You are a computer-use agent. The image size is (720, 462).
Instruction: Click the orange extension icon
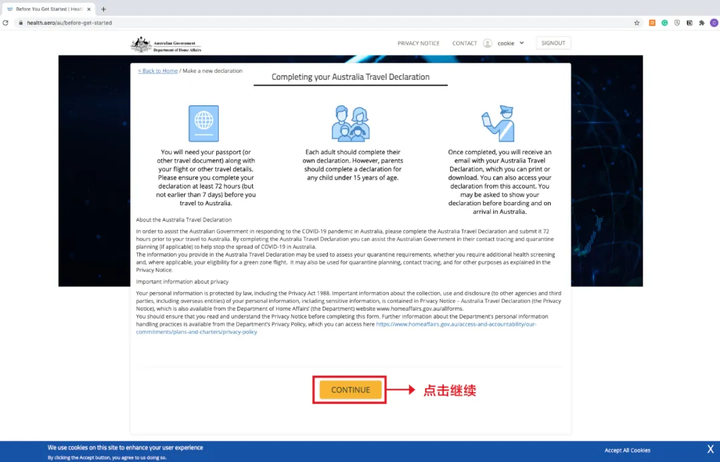652,23
